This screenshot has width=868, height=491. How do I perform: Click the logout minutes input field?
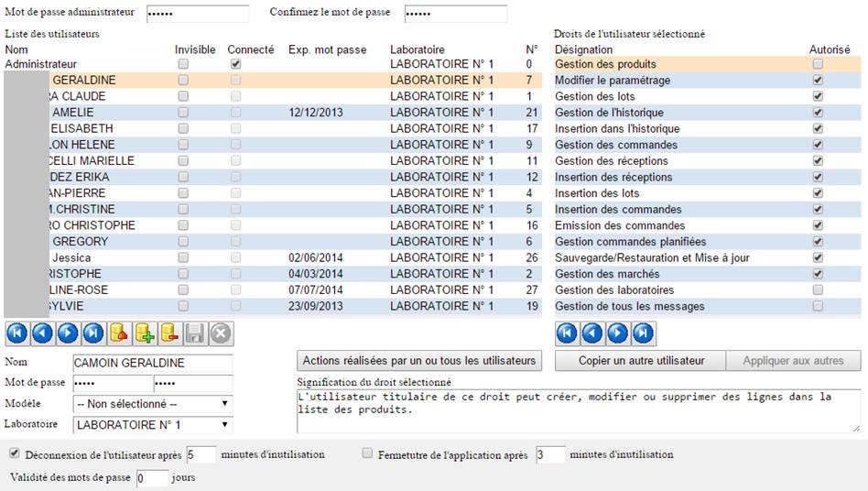pos(201,455)
